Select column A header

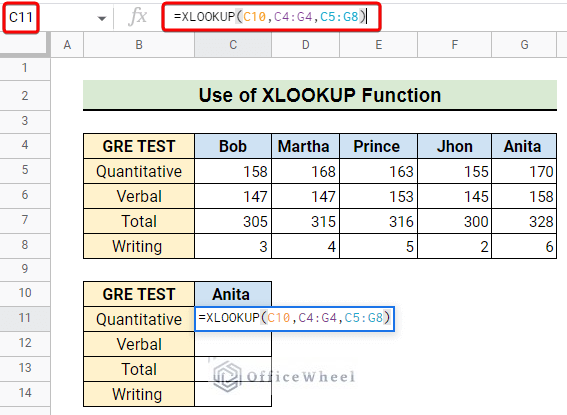[67, 45]
